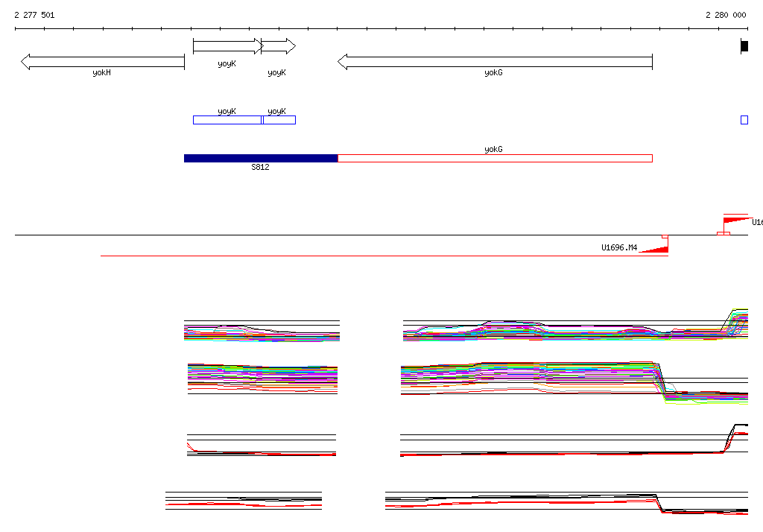Click the 2 277 501 coordinate label
This screenshot has width=763, height=532.
34,15
